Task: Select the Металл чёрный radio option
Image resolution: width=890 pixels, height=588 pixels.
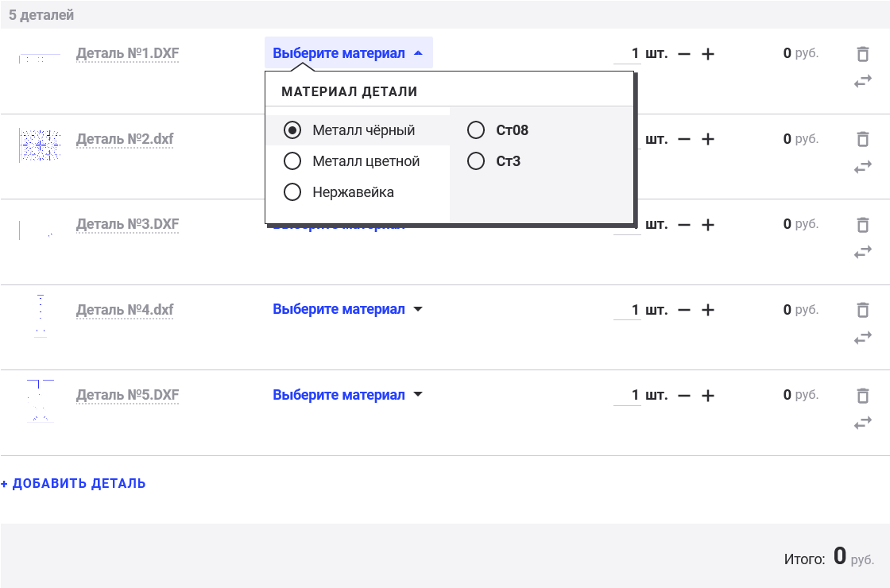Action: (292, 130)
